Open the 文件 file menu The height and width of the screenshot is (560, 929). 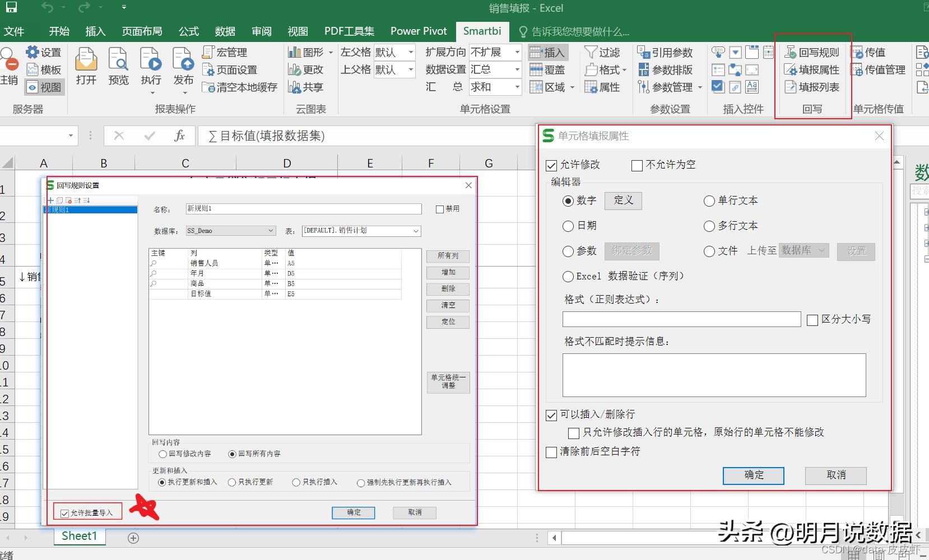tap(14, 31)
